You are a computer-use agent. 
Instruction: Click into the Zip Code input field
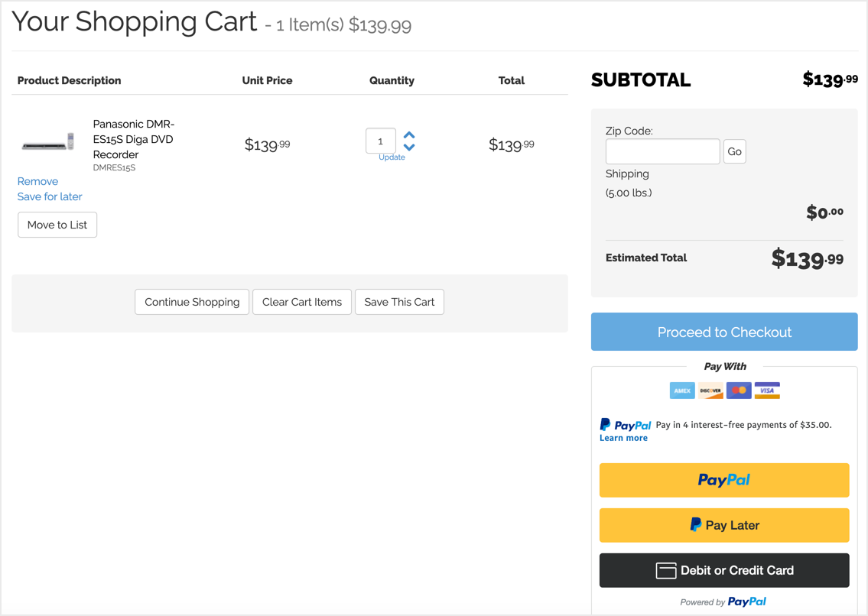point(662,151)
